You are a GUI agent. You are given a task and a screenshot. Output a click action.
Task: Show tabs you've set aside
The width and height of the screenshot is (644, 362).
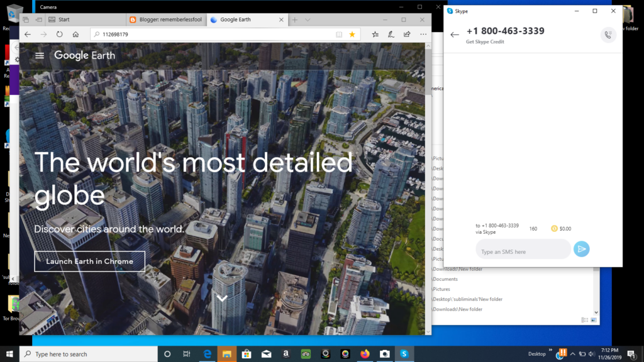(x=26, y=19)
